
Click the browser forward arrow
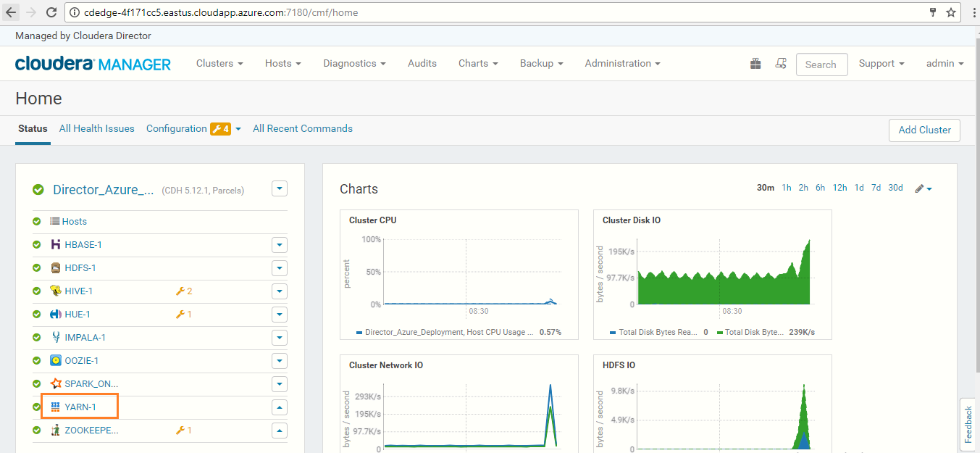[x=31, y=12]
